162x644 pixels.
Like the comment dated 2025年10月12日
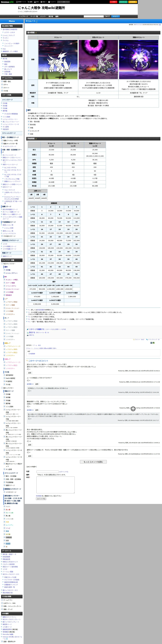point(28,369)
